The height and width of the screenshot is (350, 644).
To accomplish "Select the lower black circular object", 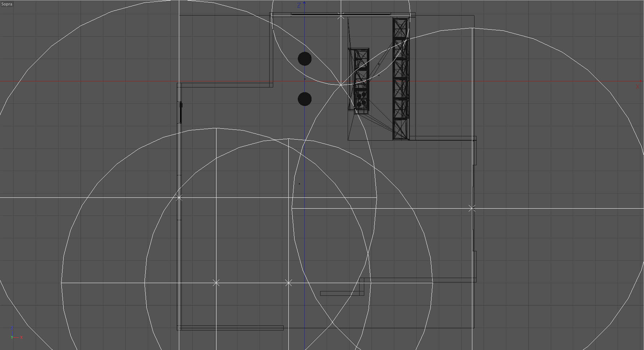I will [305, 99].
